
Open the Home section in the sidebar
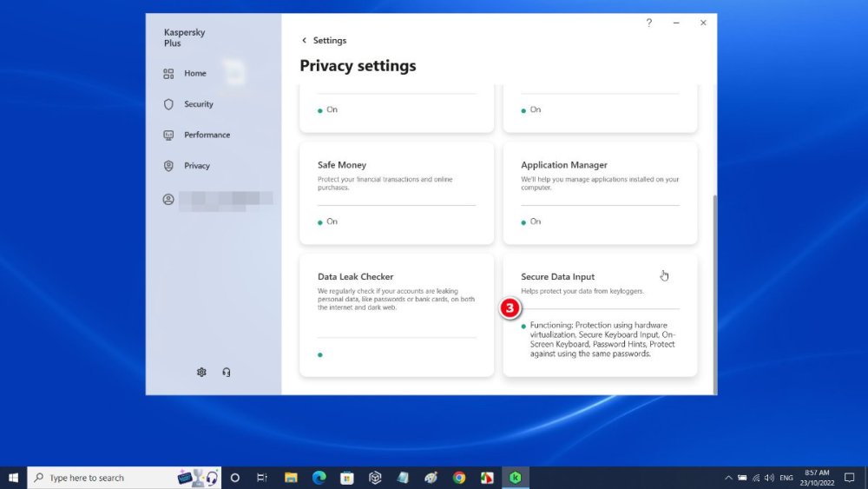[x=185, y=73]
